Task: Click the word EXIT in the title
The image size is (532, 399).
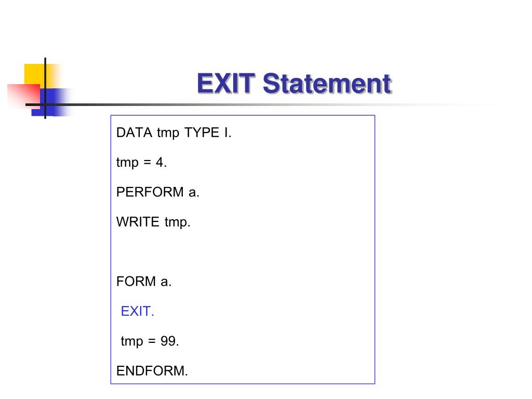Action: [x=225, y=84]
